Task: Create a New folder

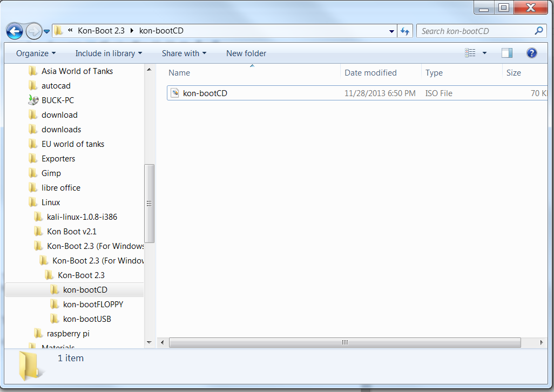Action: pyautogui.click(x=246, y=53)
